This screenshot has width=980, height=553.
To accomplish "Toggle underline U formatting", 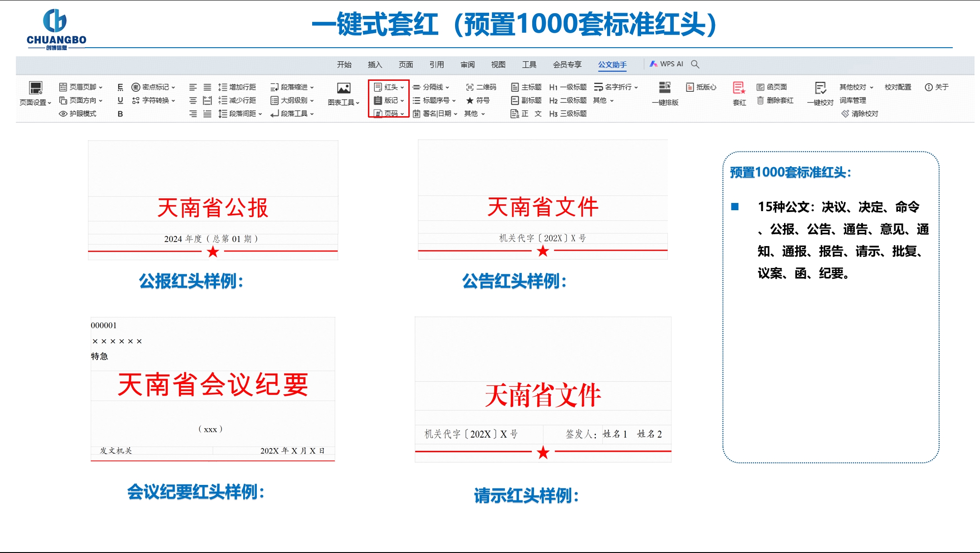I will [120, 100].
